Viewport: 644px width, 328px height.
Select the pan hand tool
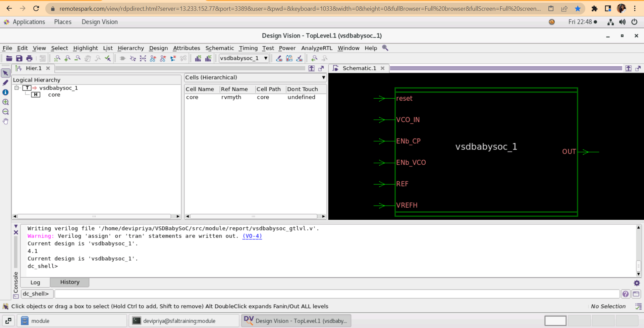tap(5, 121)
